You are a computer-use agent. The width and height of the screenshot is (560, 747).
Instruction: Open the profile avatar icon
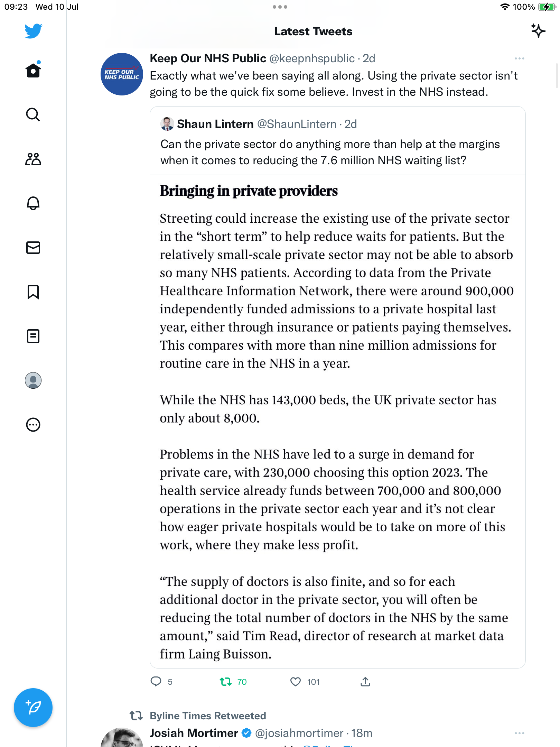[x=33, y=380]
